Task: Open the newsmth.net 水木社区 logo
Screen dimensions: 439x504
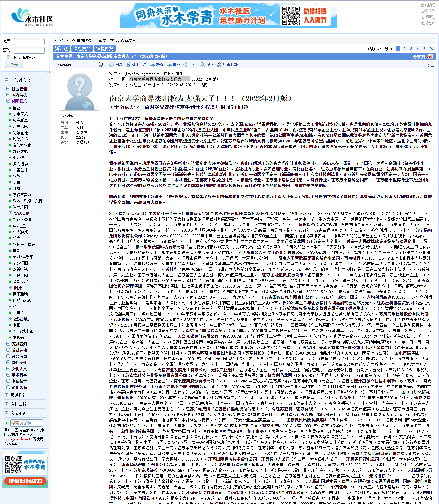Action: point(32,17)
